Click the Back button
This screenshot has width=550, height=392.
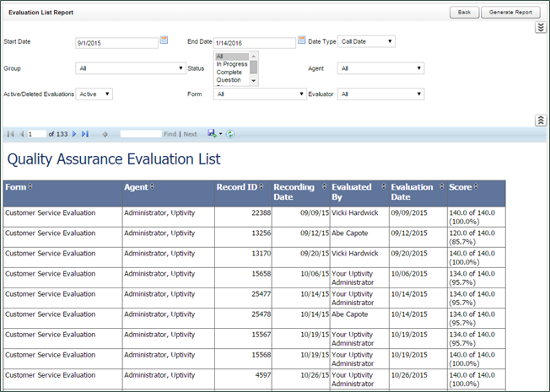click(464, 13)
